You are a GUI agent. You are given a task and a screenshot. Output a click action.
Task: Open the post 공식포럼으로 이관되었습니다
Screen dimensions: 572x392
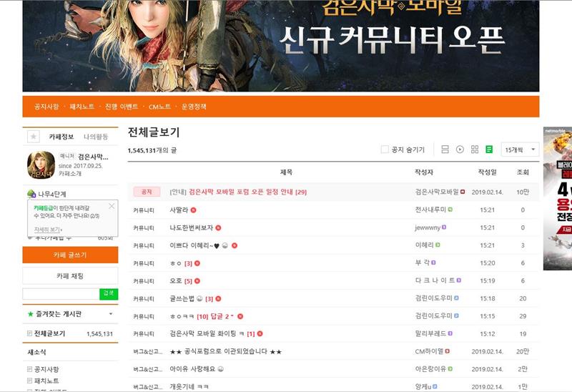(x=226, y=351)
